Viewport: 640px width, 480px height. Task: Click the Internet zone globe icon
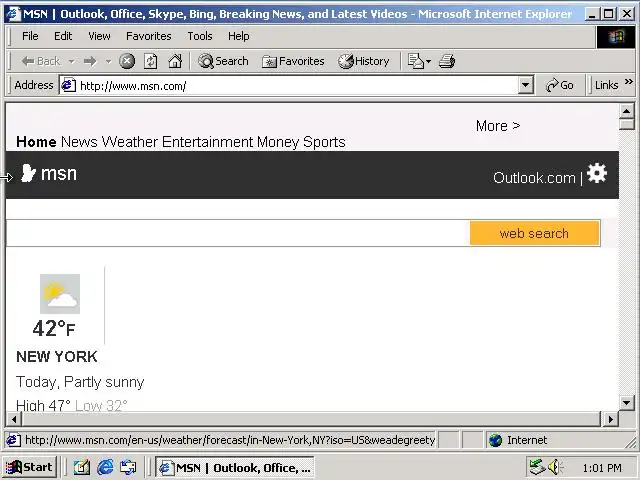(496, 440)
